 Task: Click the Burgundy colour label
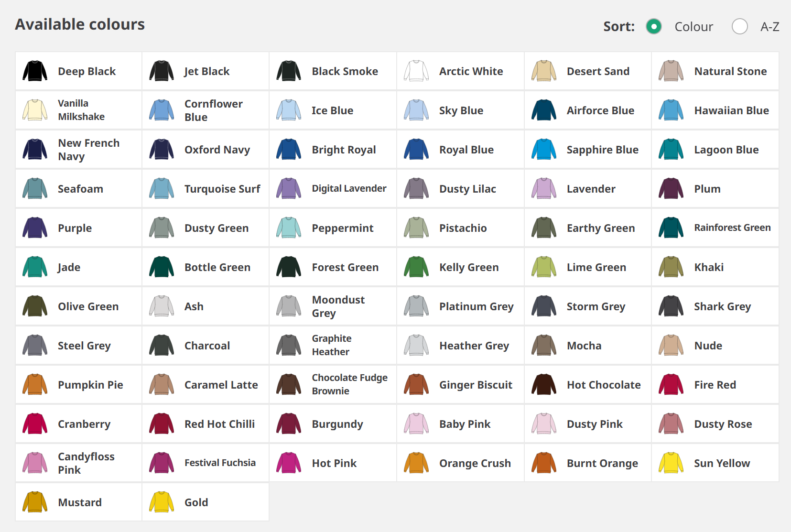pos(337,424)
